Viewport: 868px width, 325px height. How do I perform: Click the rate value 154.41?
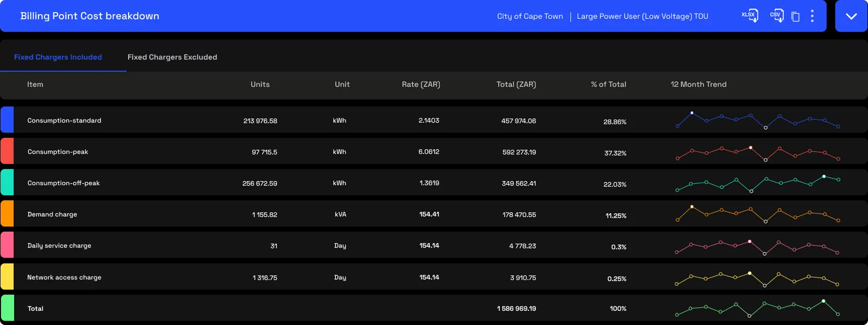(x=429, y=214)
